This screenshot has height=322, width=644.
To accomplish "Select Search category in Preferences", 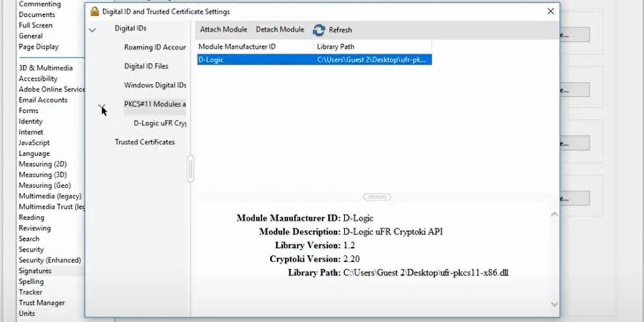I will pos(29,239).
